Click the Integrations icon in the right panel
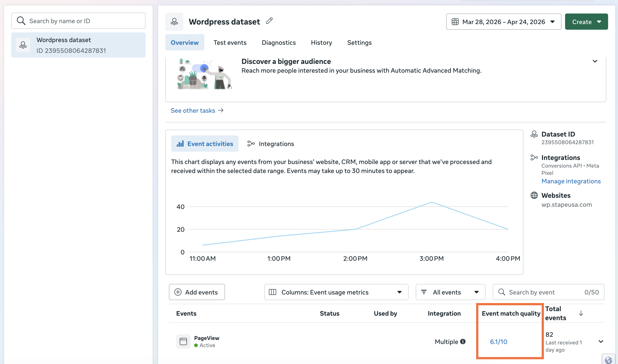 [x=534, y=157]
